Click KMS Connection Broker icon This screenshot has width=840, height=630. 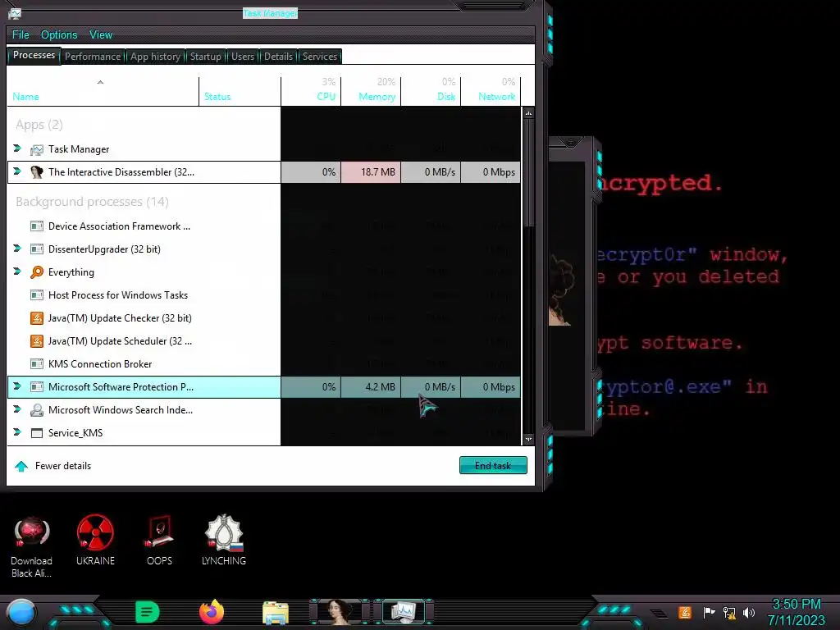[36, 364]
